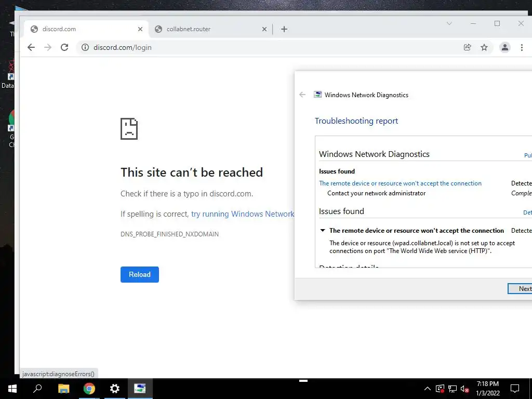Open 'The remote device or resource won't accept' link
The height and width of the screenshot is (399, 532).
click(x=401, y=183)
